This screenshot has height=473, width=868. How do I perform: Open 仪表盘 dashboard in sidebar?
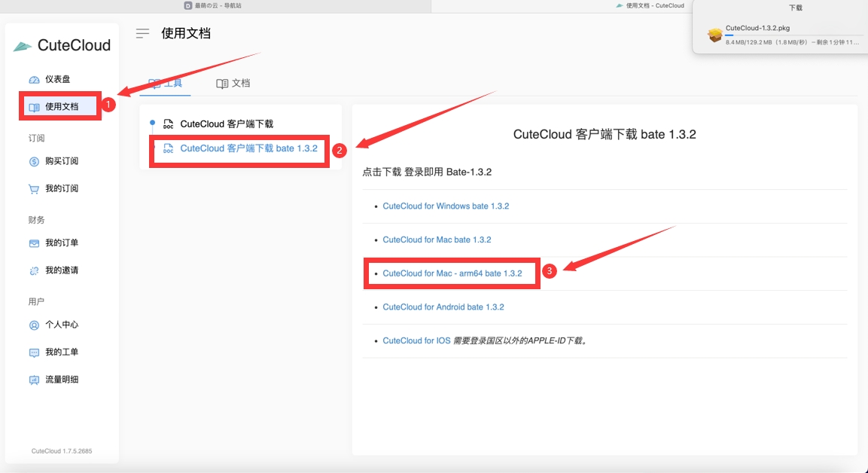(57, 79)
